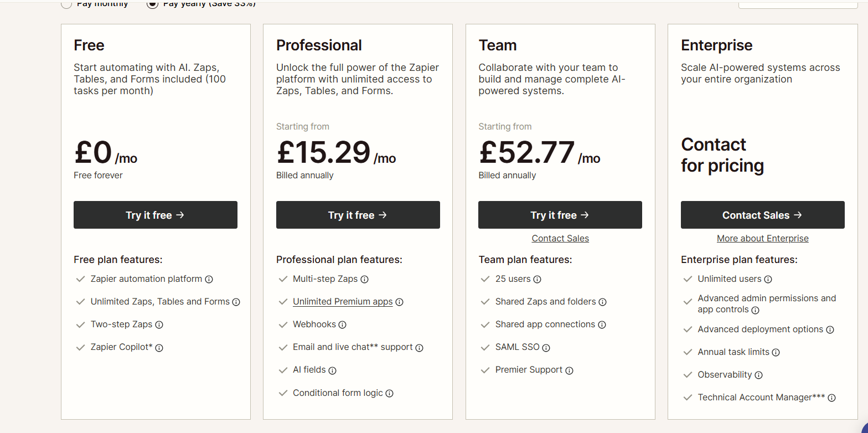
Task: Click info icon beside Unlimited users
Action: pos(768,280)
